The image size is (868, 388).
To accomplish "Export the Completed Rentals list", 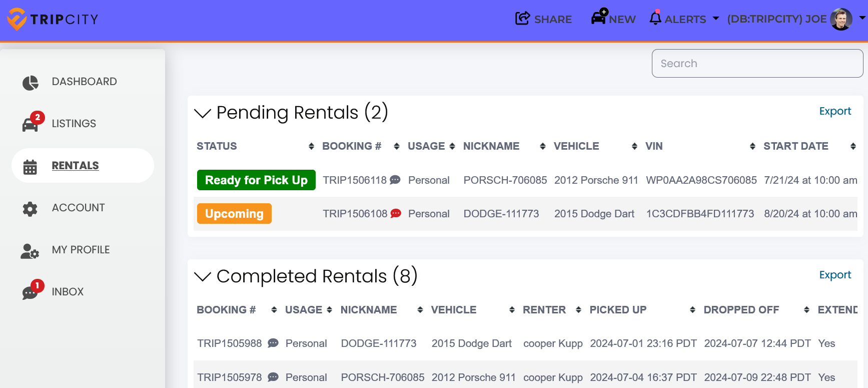I will click(x=835, y=275).
